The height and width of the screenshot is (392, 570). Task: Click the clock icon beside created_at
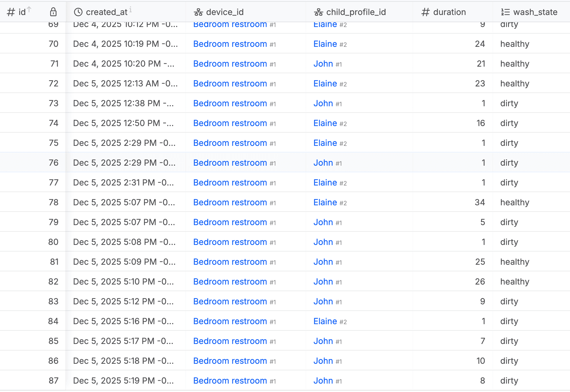[x=78, y=12]
